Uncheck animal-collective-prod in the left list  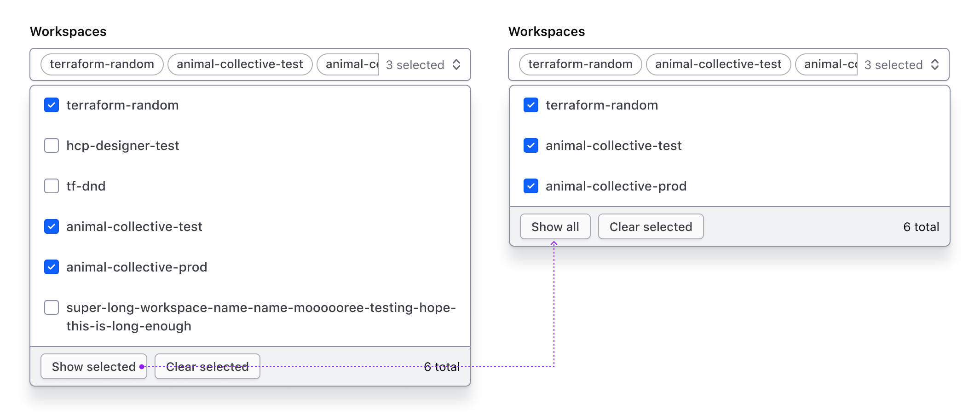[51, 267]
